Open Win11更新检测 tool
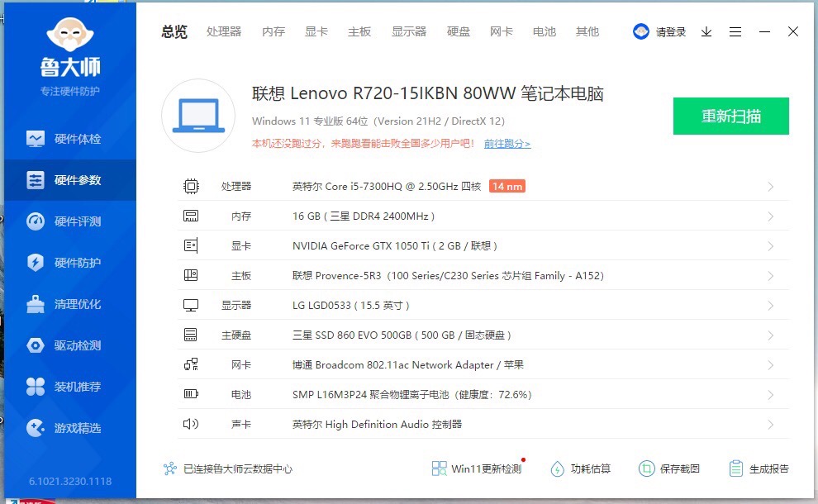This screenshot has height=504, width=818. coord(478,468)
